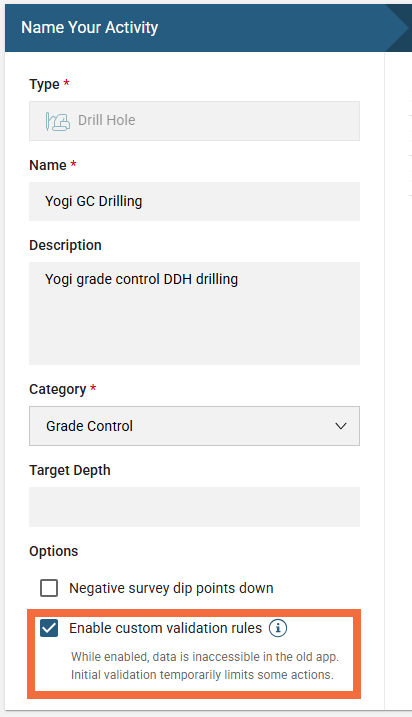Click the Category required field label
Viewport: 412px width, 717px height.
[63, 389]
